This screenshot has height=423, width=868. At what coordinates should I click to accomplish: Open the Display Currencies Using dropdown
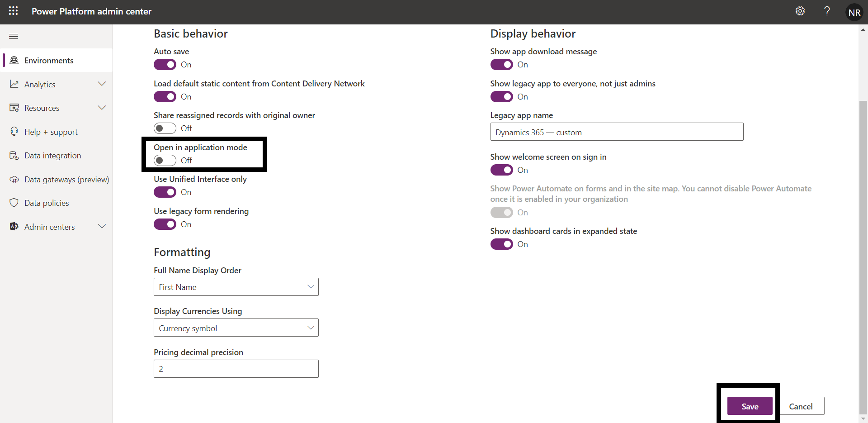coord(236,328)
